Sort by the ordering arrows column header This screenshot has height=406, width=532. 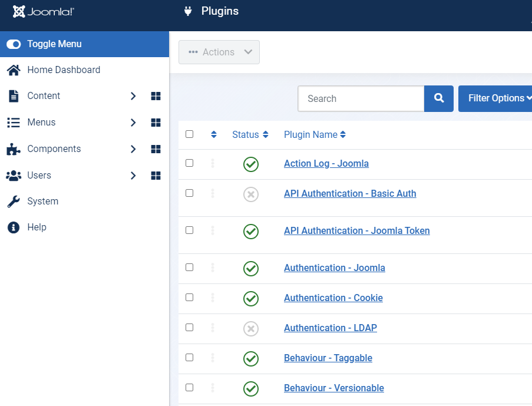coord(214,134)
